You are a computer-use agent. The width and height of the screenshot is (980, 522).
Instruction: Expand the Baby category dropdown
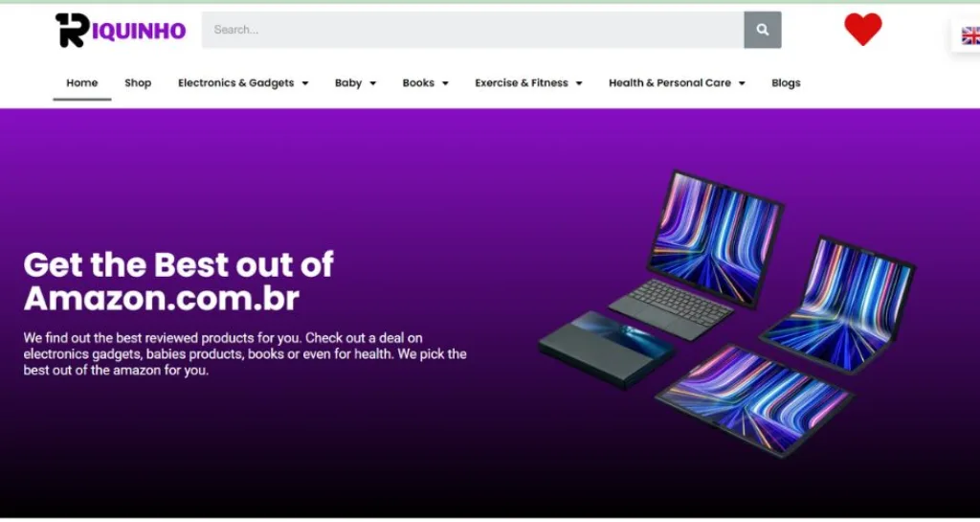point(355,83)
